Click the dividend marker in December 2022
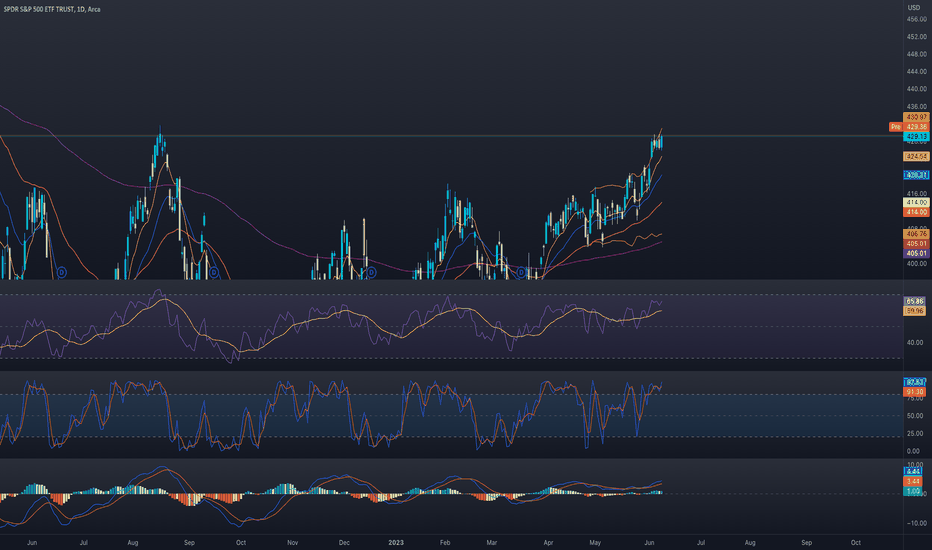The width and height of the screenshot is (932, 550). [371, 273]
